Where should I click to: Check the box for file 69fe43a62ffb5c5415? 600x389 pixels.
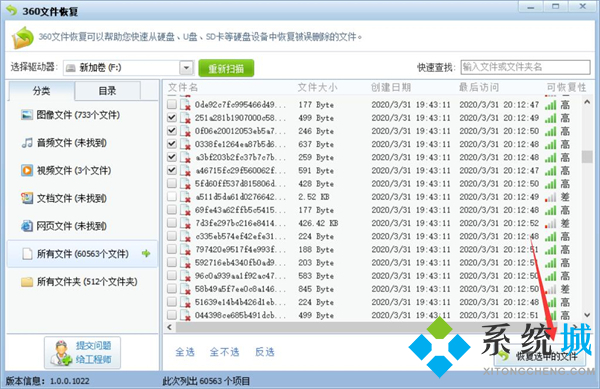[x=172, y=210]
